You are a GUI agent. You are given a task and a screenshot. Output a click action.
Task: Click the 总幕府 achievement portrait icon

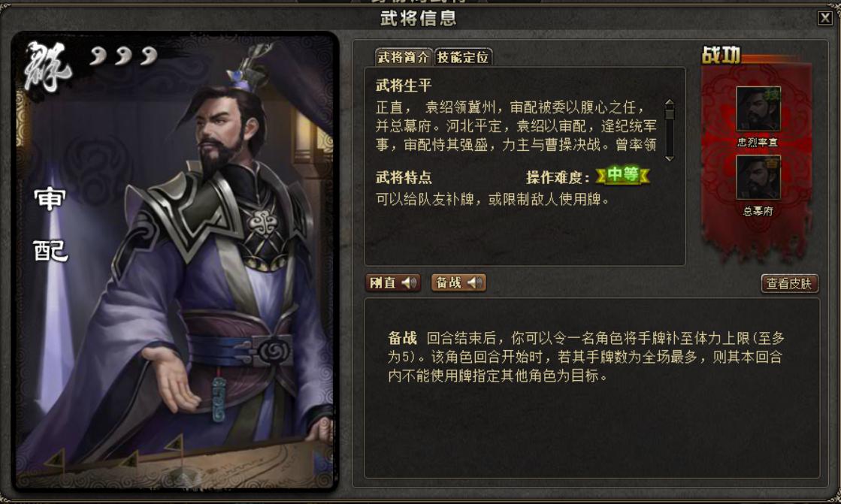coord(758,177)
